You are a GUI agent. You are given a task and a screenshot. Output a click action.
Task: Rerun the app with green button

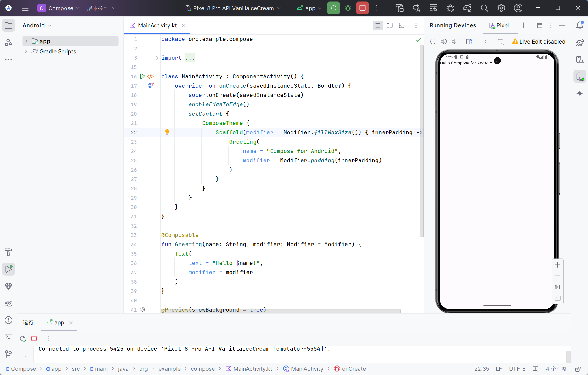point(333,8)
